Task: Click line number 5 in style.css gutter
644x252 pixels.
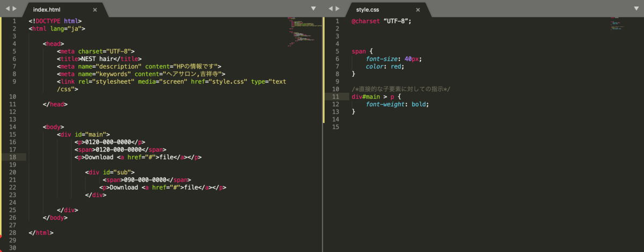Action: pyautogui.click(x=338, y=52)
